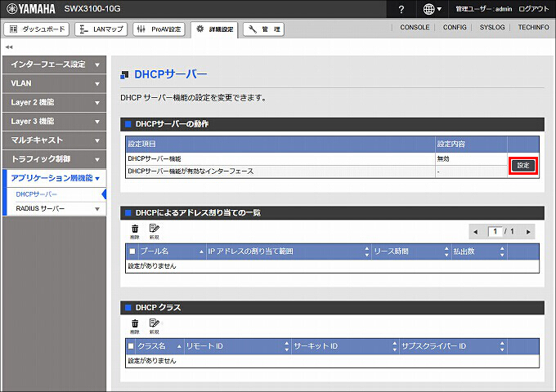
Task: Click DHCPサーバー機能が有効なインターフェース row label
Action: tap(191, 171)
